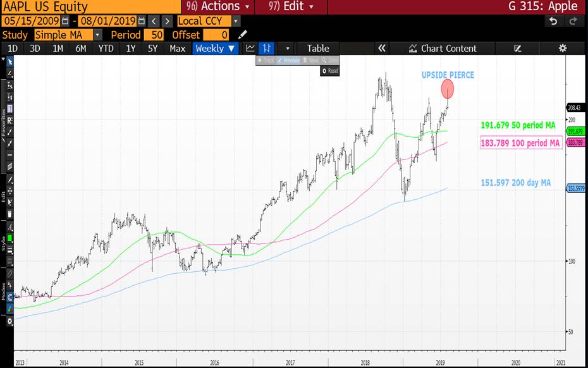
Task: Click the 151.597 200 day MA label
Action: pyautogui.click(x=516, y=183)
